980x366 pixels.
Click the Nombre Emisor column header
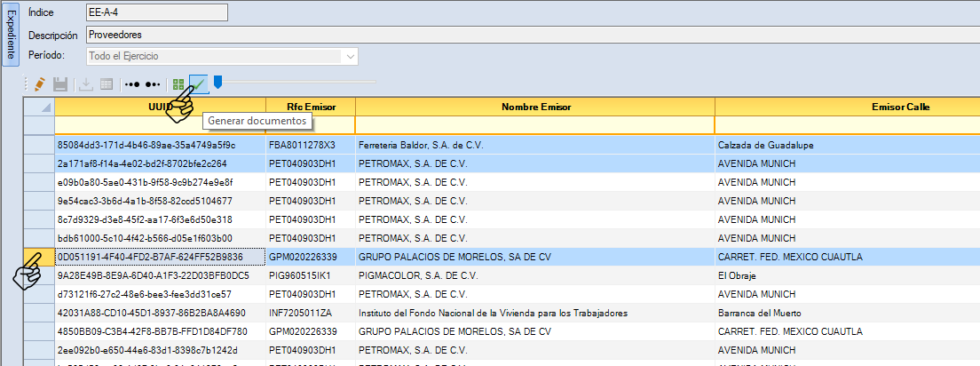[x=535, y=107]
